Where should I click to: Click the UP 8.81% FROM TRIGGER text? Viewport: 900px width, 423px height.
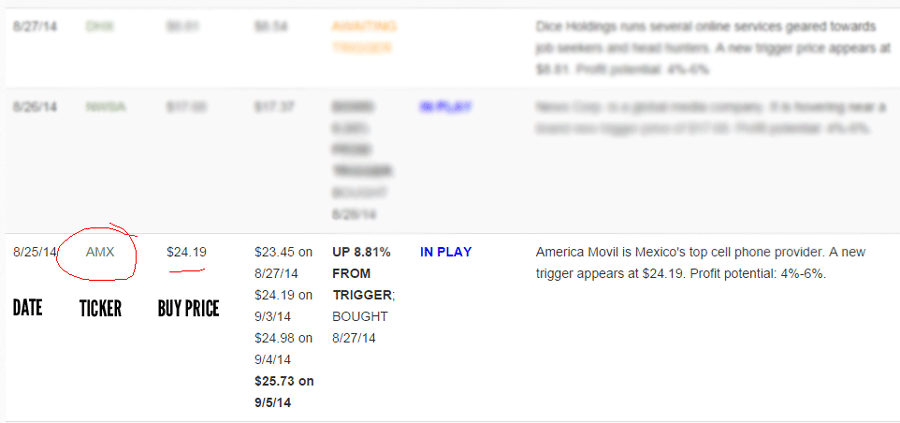tap(362, 273)
